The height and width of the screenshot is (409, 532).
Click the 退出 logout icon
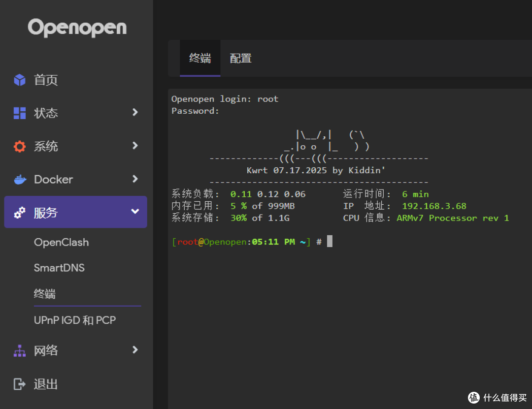click(x=20, y=384)
